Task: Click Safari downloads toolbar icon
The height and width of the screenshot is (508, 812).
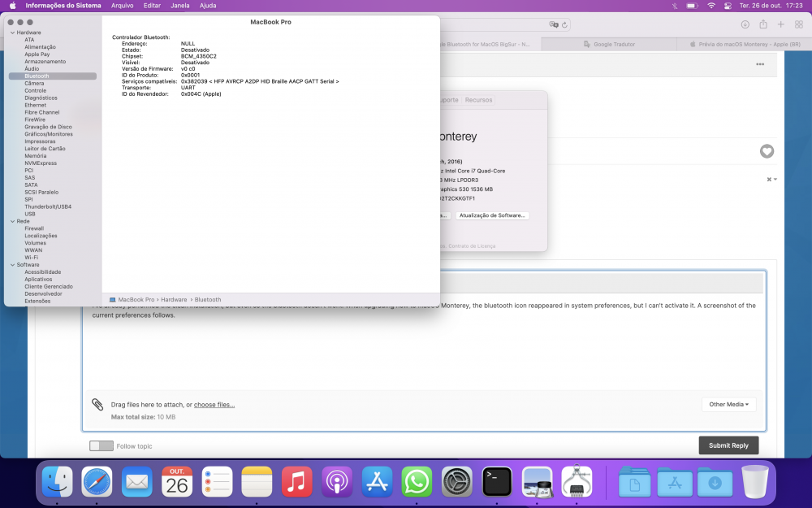Action: pyautogui.click(x=745, y=24)
